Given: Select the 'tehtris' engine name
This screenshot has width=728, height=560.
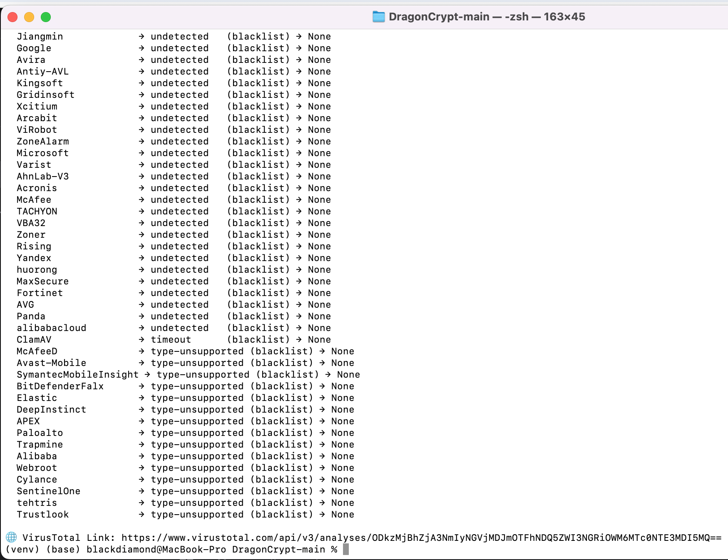Looking at the screenshot, I should tap(37, 503).
